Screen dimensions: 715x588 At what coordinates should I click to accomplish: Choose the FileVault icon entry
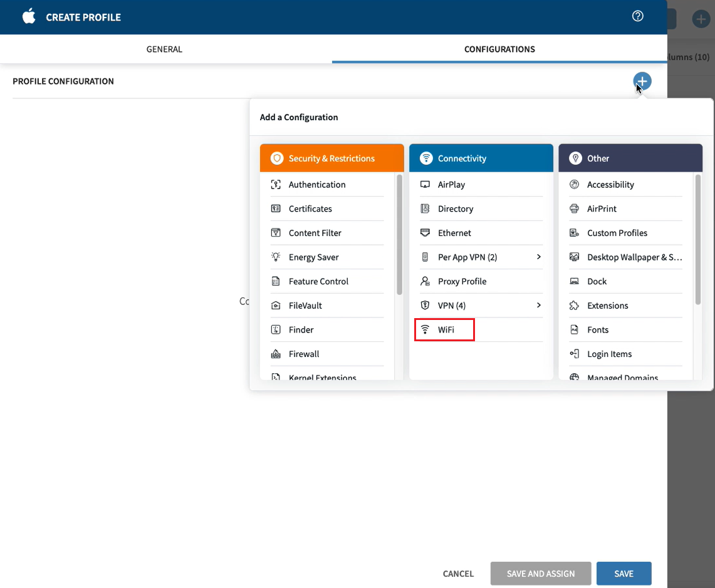click(276, 306)
